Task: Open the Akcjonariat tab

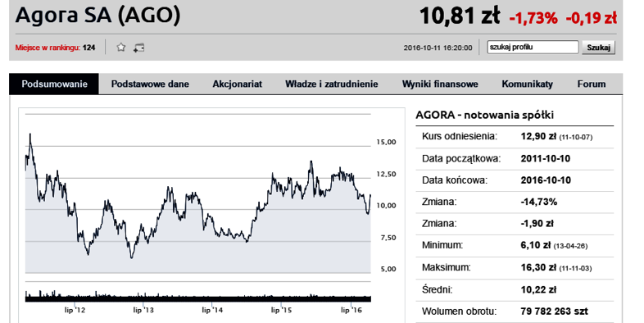Action: pyautogui.click(x=237, y=84)
